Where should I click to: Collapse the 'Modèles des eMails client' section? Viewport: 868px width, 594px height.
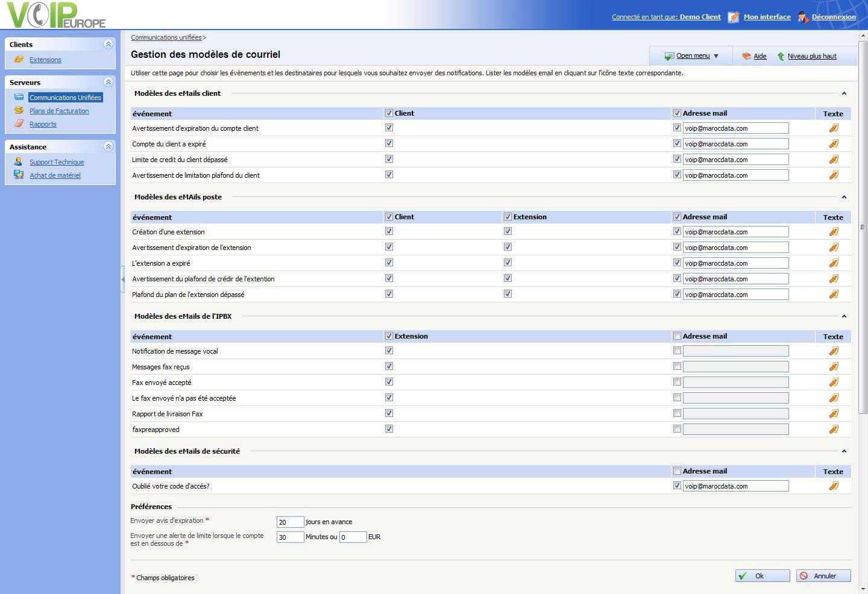(844, 93)
